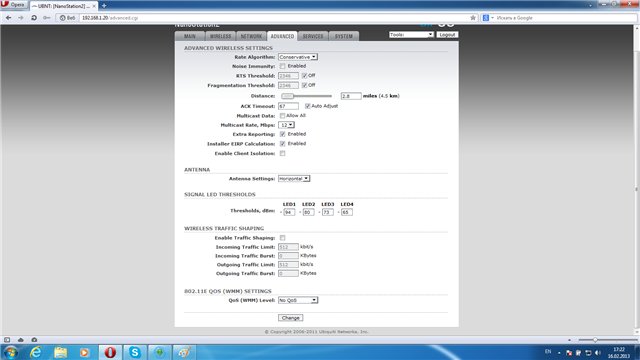Open Windows Explorer folder icon in taskbar

tap(60, 352)
